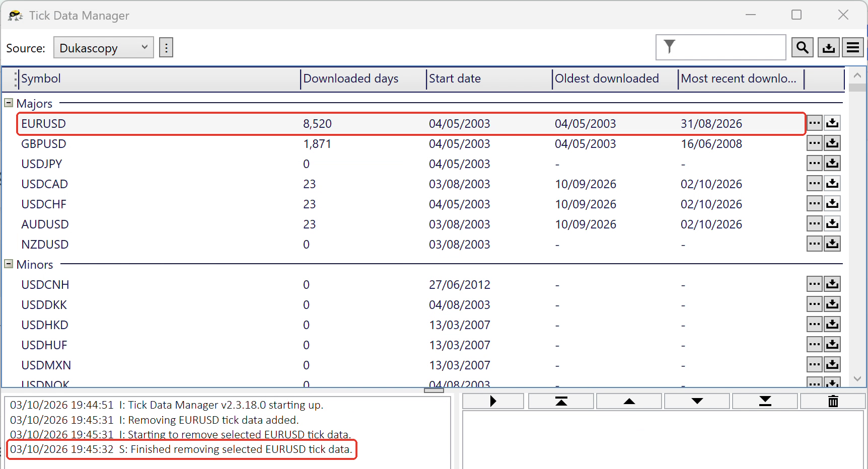Open more options for NZDUSD
868x469 pixels.
pyautogui.click(x=815, y=244)
